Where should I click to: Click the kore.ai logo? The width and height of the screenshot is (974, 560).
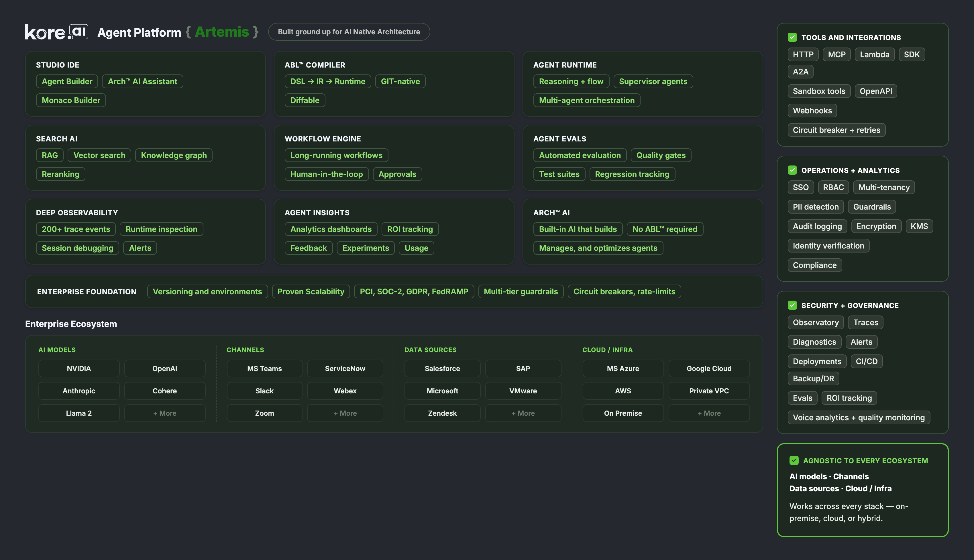pos(56,32)
